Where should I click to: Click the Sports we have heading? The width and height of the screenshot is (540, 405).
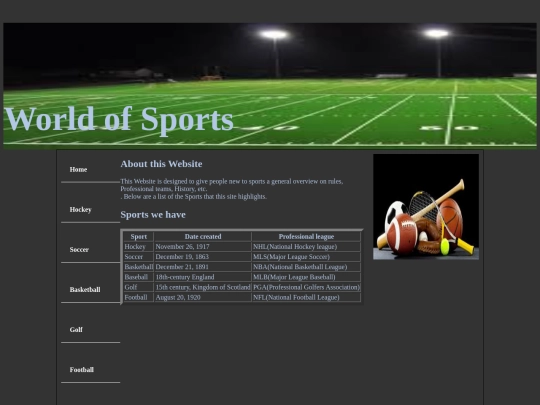tap(153, 215)
